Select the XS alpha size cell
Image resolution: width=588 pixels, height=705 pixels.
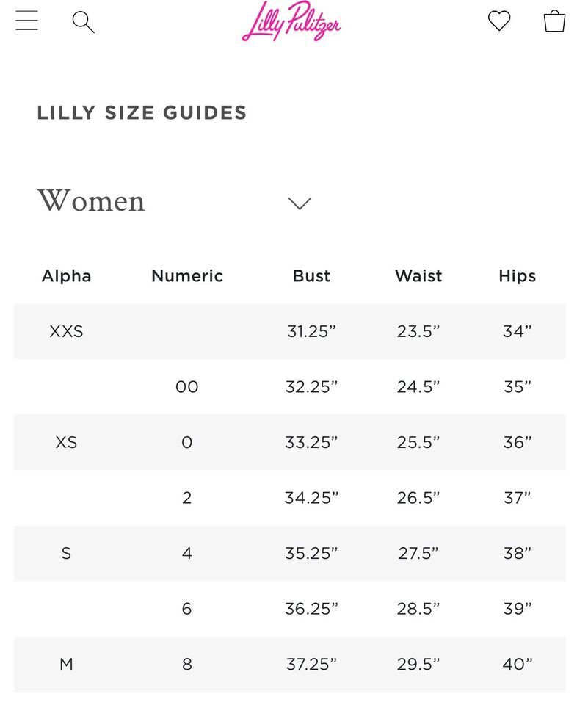(67, 442)
